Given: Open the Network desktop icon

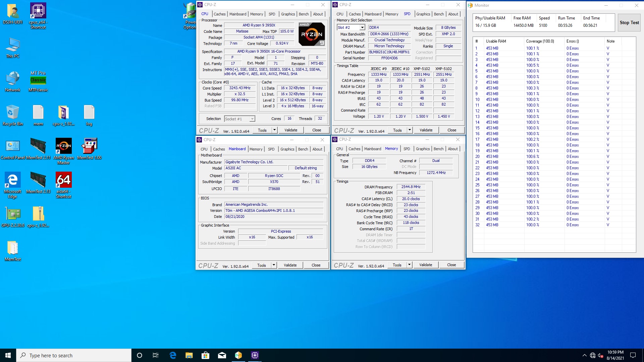Looking at the screenshot, I should point(13,81).
